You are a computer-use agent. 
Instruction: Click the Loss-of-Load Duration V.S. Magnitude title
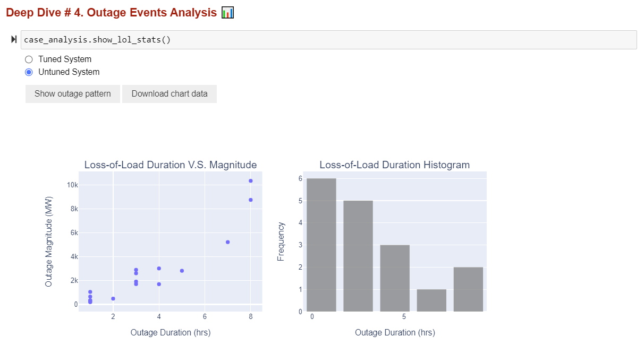click(171, 165)
